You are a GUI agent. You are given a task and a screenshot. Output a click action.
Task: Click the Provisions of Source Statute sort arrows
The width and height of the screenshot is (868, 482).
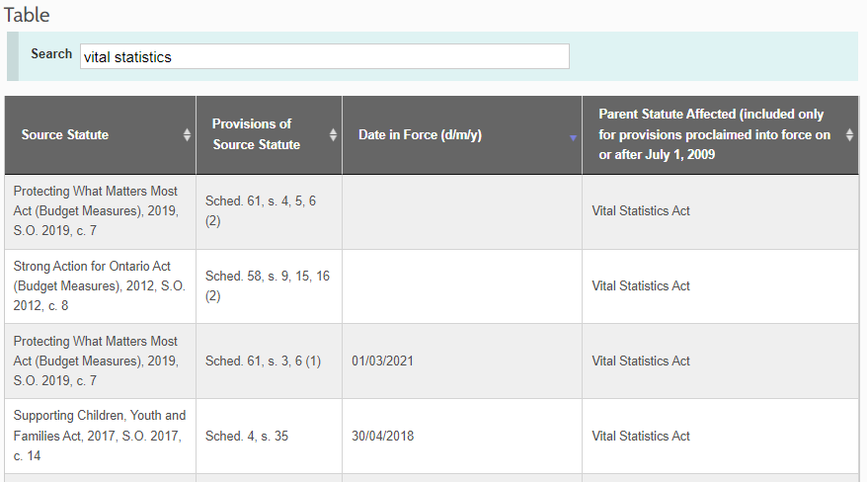click(333, 135)
